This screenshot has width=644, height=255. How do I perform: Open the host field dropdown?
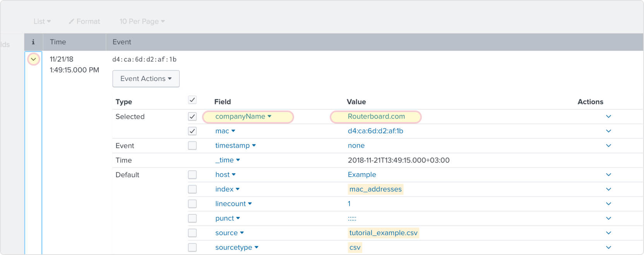pos(226,175)
